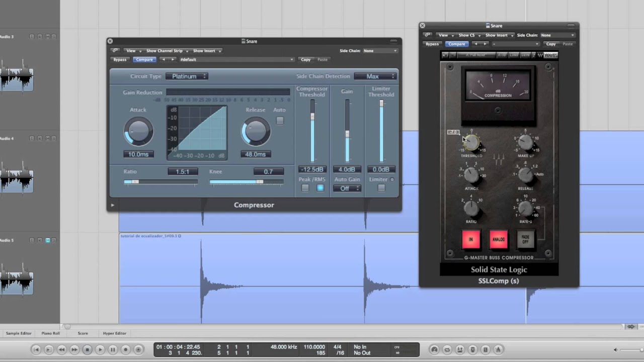Image resolution: width=644 pixels, height=362 pixels.
Task: Open the Hyper Editor tab
Action: 115,333
